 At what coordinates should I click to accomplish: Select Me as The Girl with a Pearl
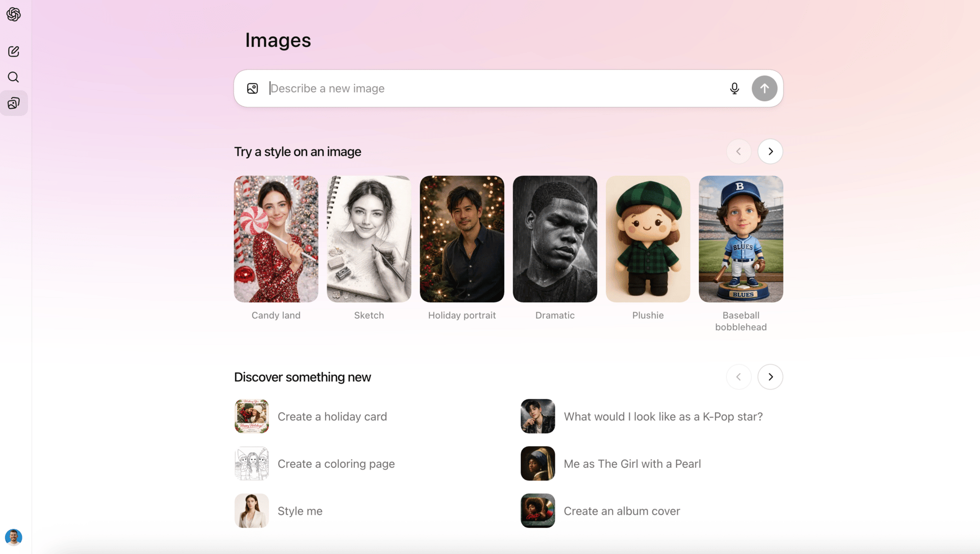(631, 464)
